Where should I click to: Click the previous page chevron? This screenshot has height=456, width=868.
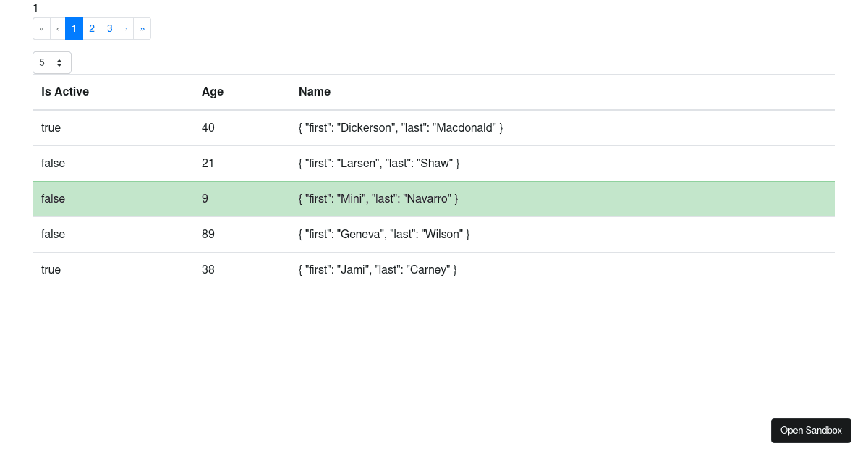(x=58, y=28)
